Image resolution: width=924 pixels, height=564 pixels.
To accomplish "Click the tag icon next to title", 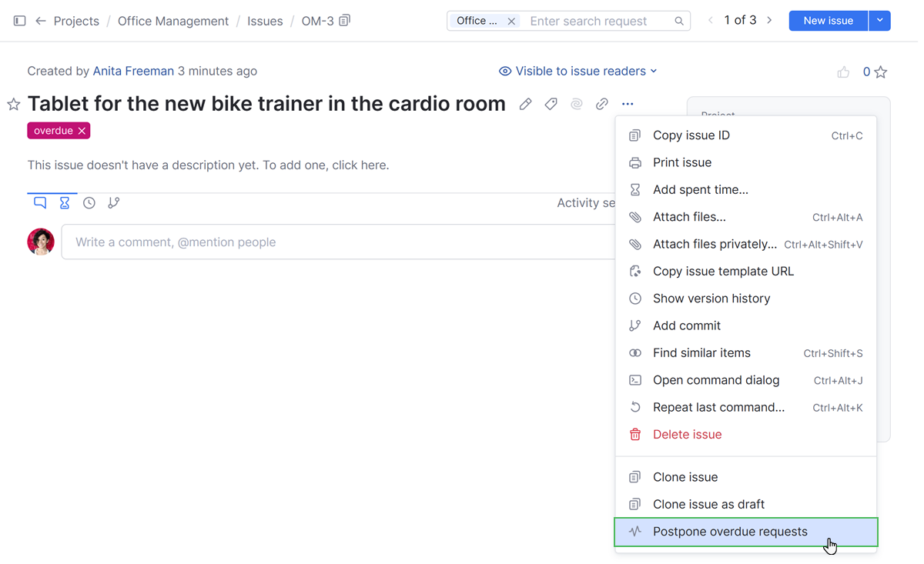I will (551, 105).
